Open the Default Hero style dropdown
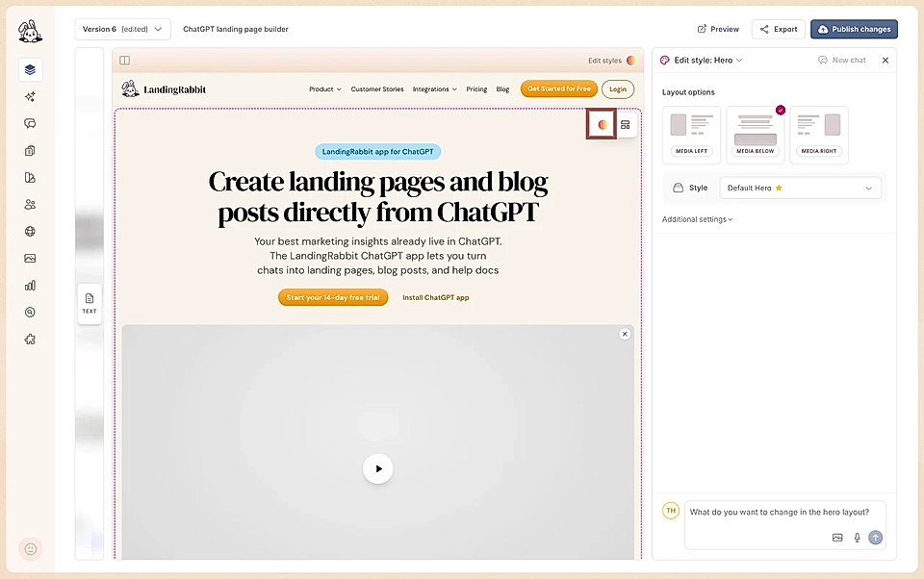Screen dimensions: 924x579 [800, 188]
